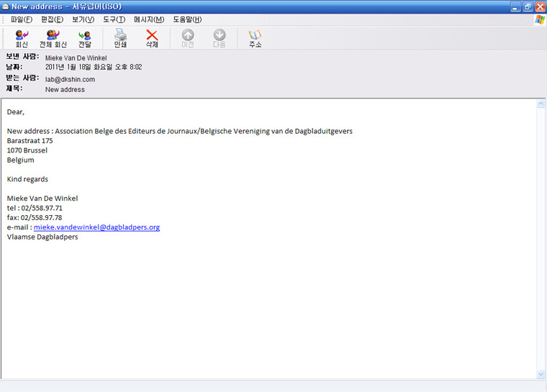Click the scrollbar up arrow in message body

pos(541,104)
